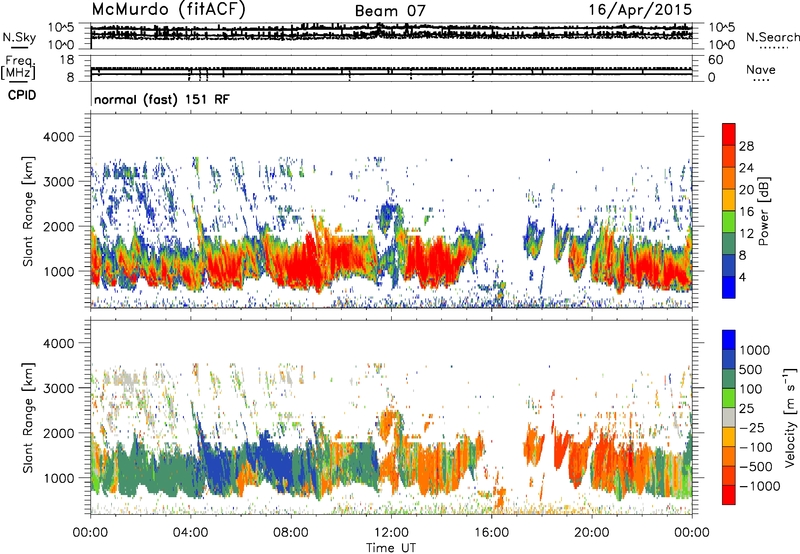Click Slant Range label of velocity panel
800x554 pixels.
click(x=28, y=418)
